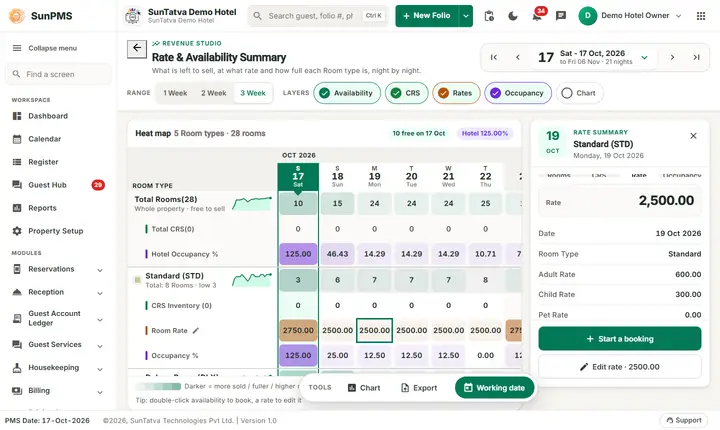Open Property Setup from the sidebar

[x=57, y=231]
